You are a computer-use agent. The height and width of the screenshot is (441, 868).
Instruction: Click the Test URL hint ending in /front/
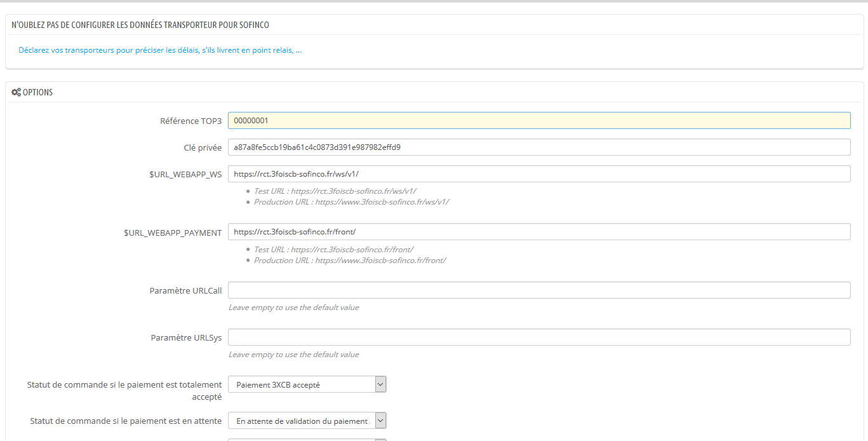pyautogui.click(x=333, y=250)
